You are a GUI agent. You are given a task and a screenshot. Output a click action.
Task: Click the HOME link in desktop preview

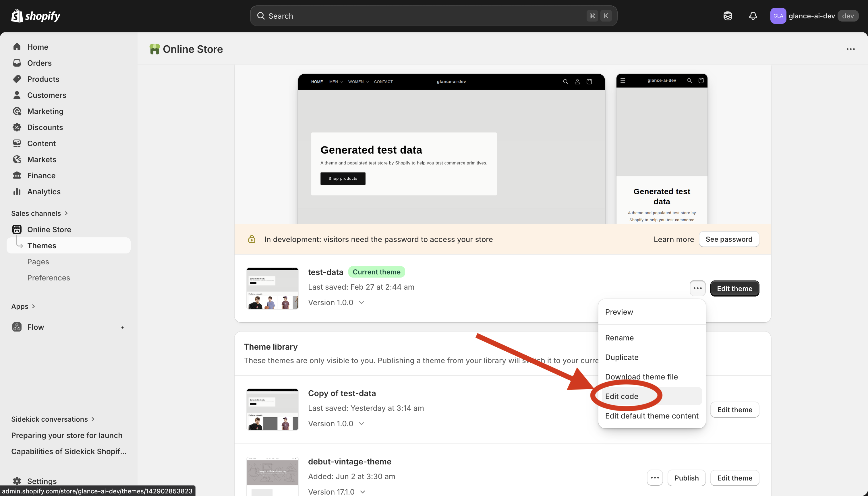tap(317, 82)
